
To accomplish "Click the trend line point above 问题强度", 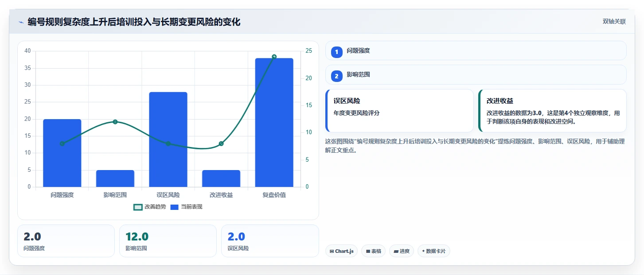I will [x=62, y=143].
